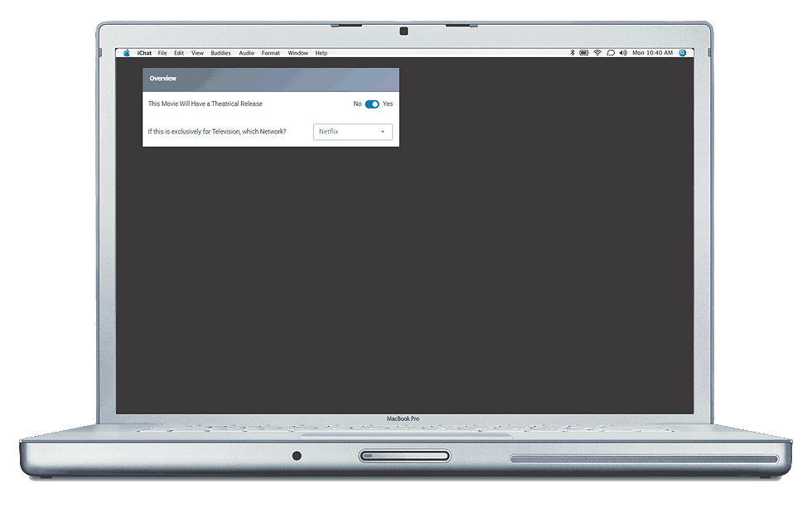Click the Overview panel header
This screenshot has height=508, width=812.
tap(271, 80)
